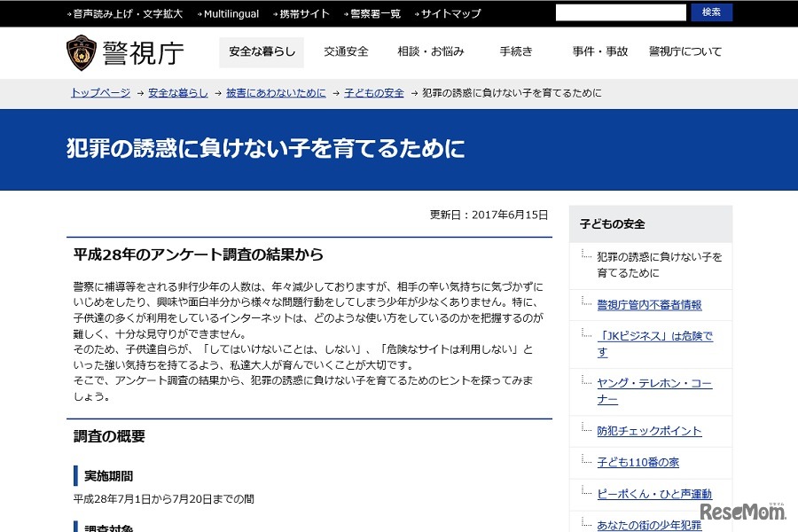Image resolution: width=798 pixels, height=532 pixels.
Task: Open 警視庁について menu item
Action: click(x=685, y=51)
